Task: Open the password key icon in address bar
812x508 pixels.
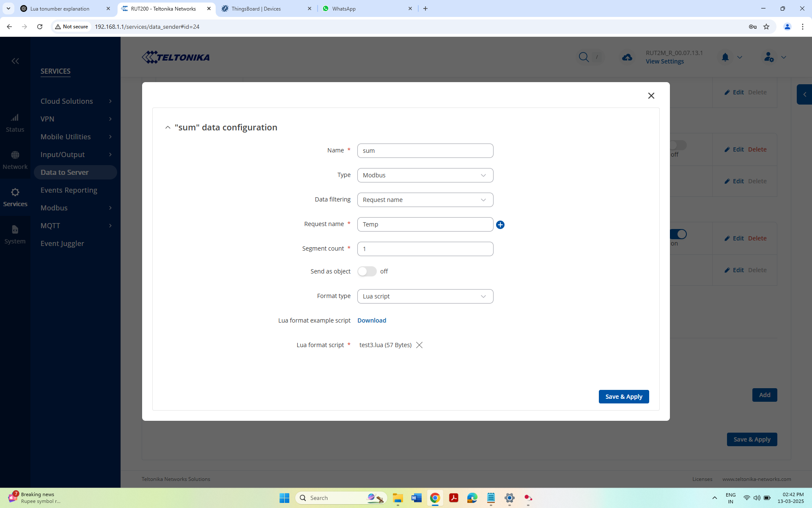Action: click(753, 27)
